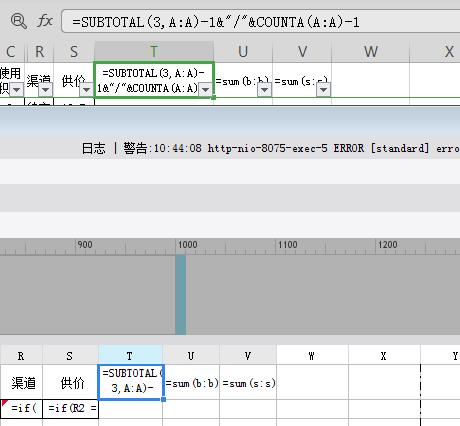This screenshot has height=426, width=460.
Task: Select blue-bordered =SUBTOTAL cell in bottom sheet
Action: click(x=130, y=382)
